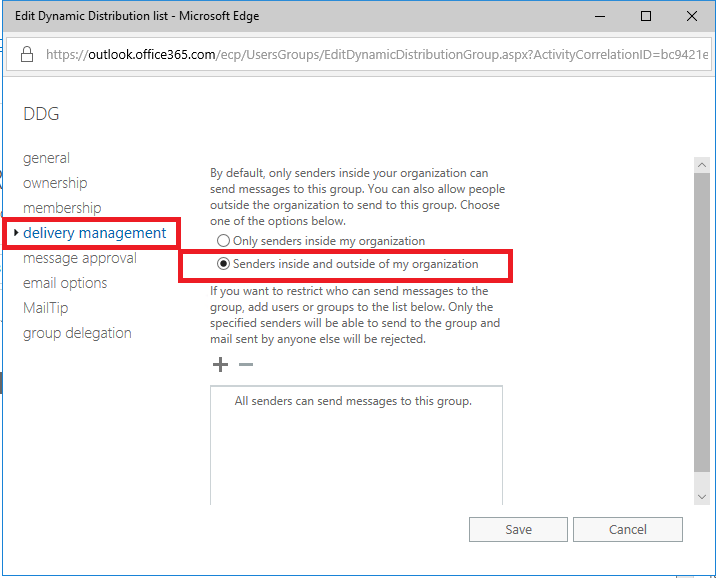Viewport: 716px width, 578px height.
Task: Click scrollbar down arrow
Action: pos(702,497)
